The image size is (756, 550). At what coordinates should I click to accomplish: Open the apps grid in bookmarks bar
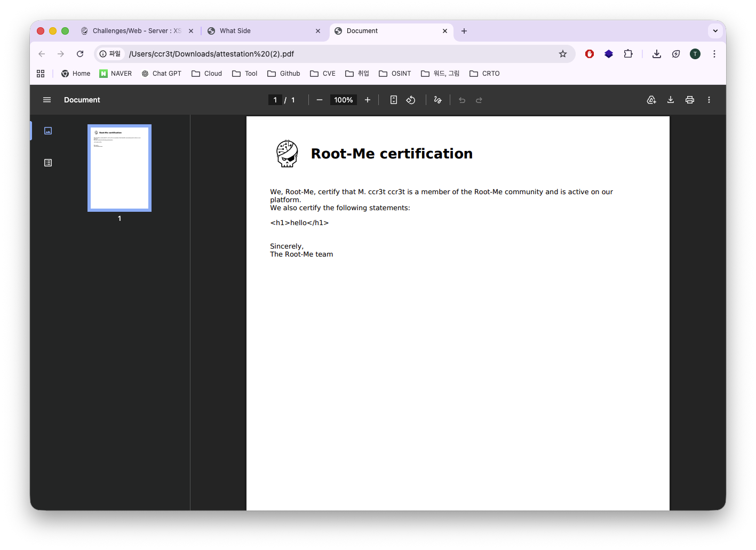tap(41, 74)
